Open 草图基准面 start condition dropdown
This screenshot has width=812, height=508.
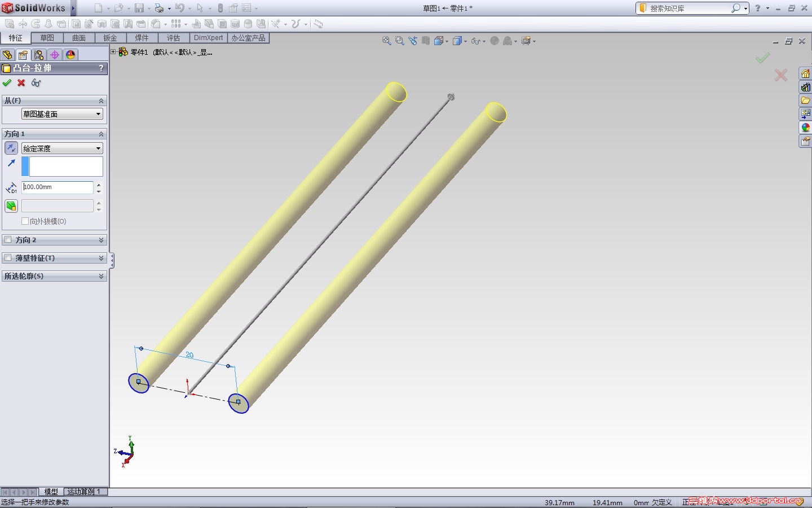pyautogui.click(x=62, y=114)
